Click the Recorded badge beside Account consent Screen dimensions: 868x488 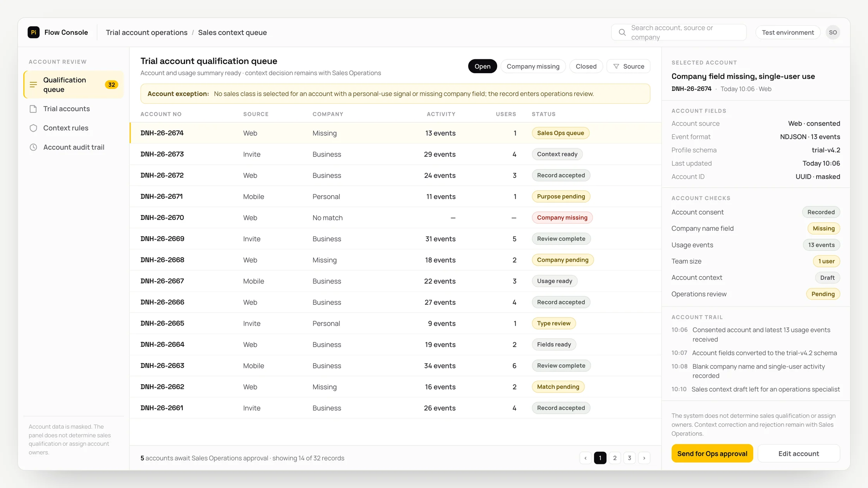coord(821,212)
